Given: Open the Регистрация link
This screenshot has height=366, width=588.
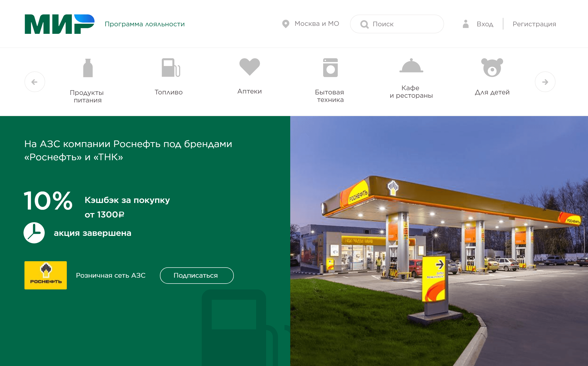Looking at the screenshot, I should 534,24.
